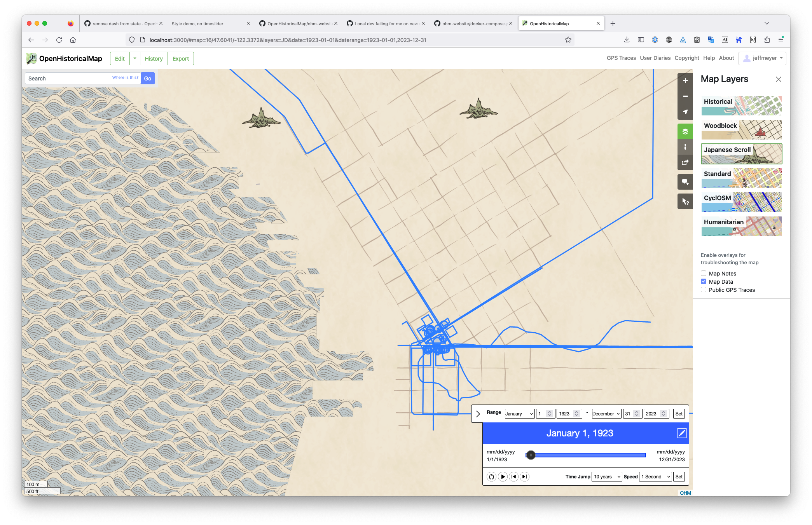Image resolution: width=812 pixels, height=525 pixels.
Task: Open the Map Layers panel icon
Action: 685,131
